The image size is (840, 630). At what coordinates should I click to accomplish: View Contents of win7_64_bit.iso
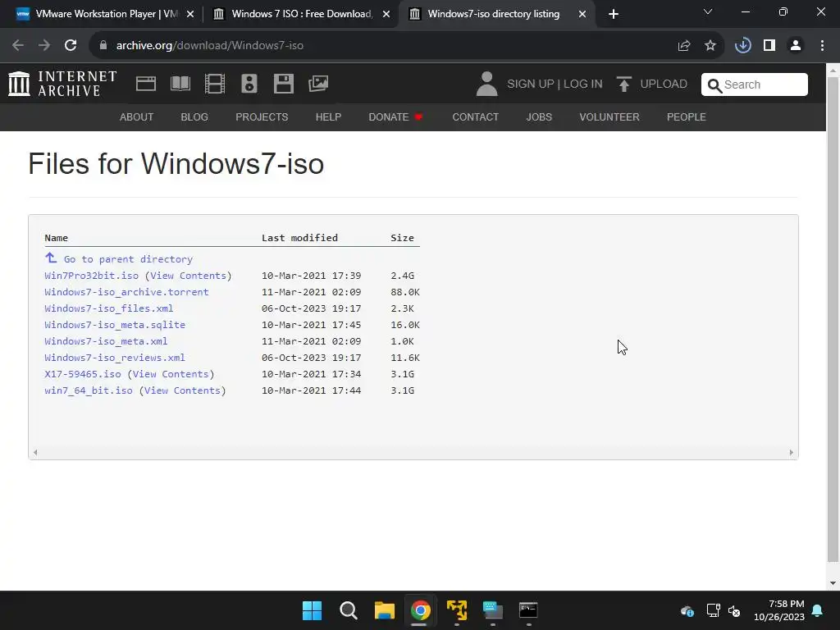tap(182, 390)
